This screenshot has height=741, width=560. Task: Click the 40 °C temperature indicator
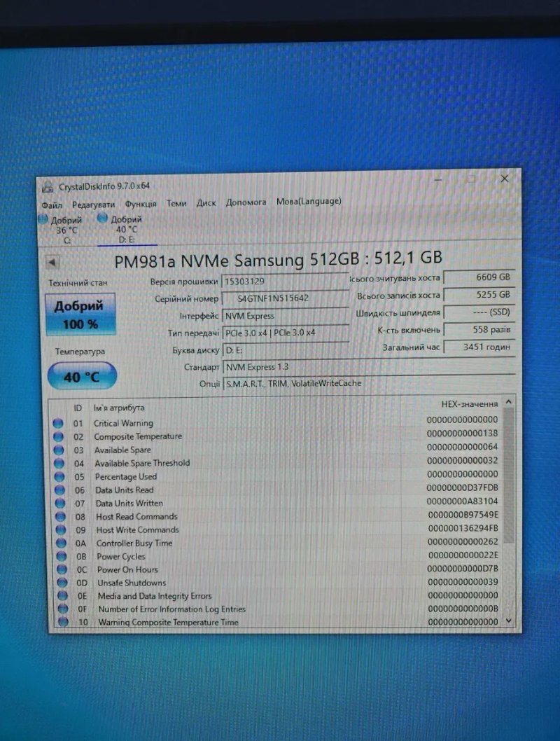[82, 377]
